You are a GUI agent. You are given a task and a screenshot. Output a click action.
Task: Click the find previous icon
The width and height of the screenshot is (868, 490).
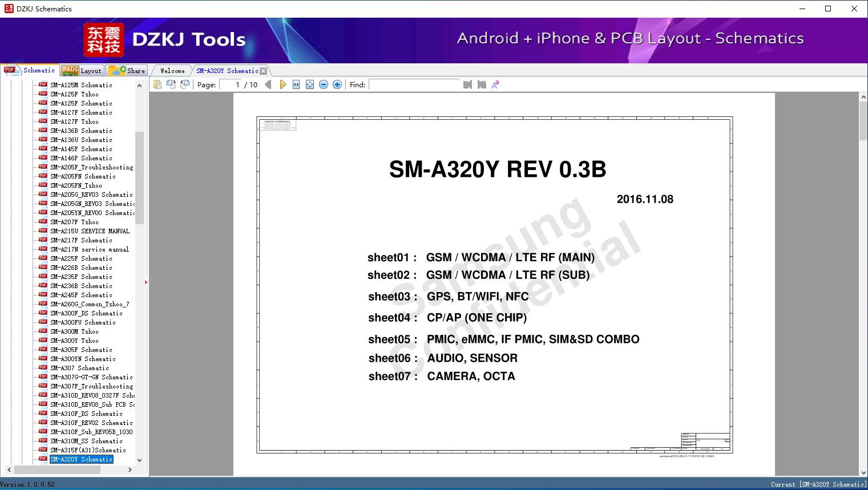tap(467, 84)
